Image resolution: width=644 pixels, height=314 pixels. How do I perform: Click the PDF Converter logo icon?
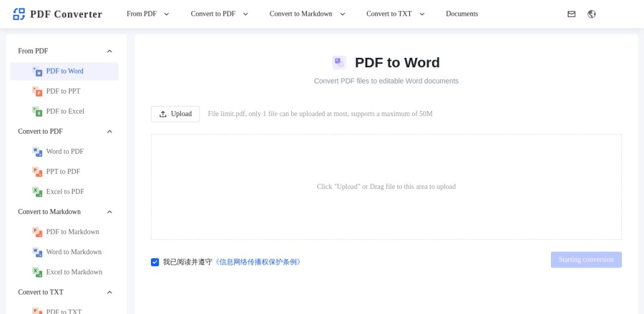click(19, 14)
